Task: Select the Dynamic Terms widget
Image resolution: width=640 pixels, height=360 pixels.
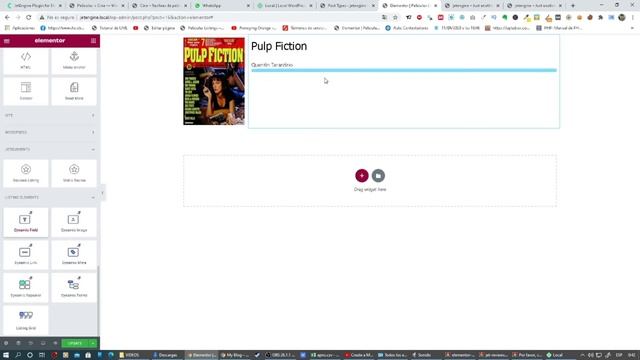Action: click(x=74, y=287)
